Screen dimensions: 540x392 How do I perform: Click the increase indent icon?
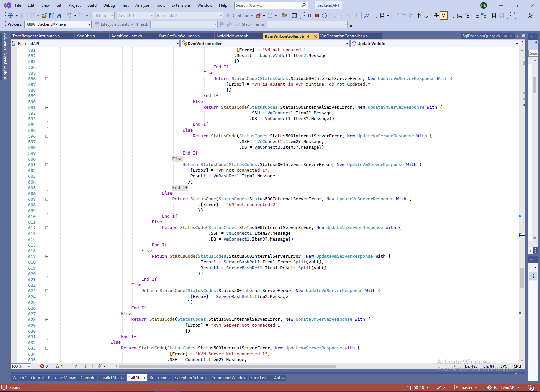476,16
